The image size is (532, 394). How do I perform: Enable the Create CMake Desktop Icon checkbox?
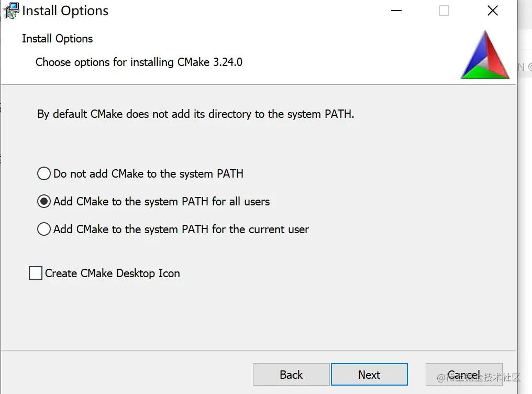(36, 273)
